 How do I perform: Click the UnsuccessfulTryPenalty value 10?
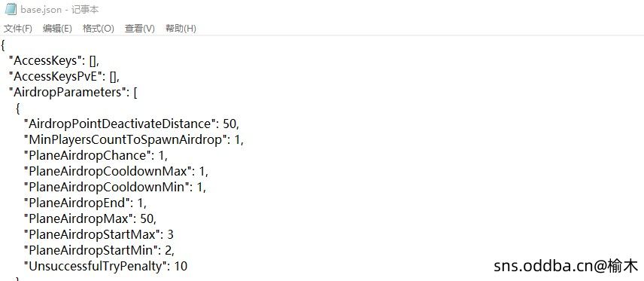coord(181,266)
